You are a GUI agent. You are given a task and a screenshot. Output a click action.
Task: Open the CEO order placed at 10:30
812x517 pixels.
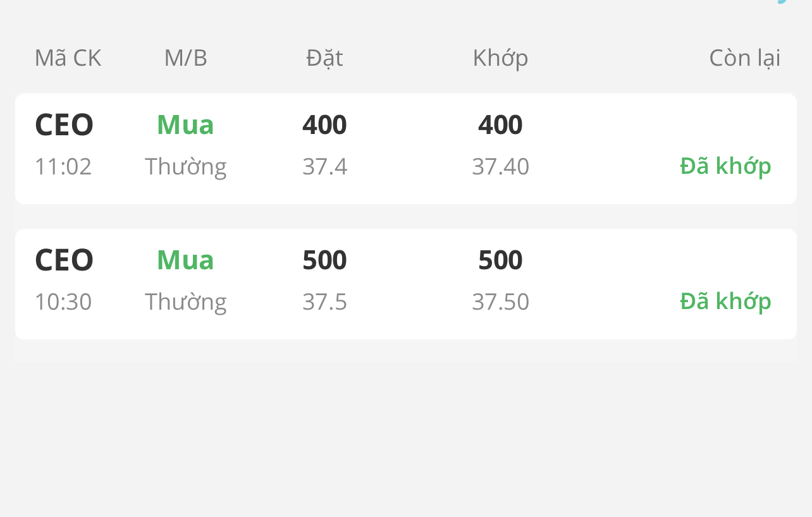click(64, 260)
